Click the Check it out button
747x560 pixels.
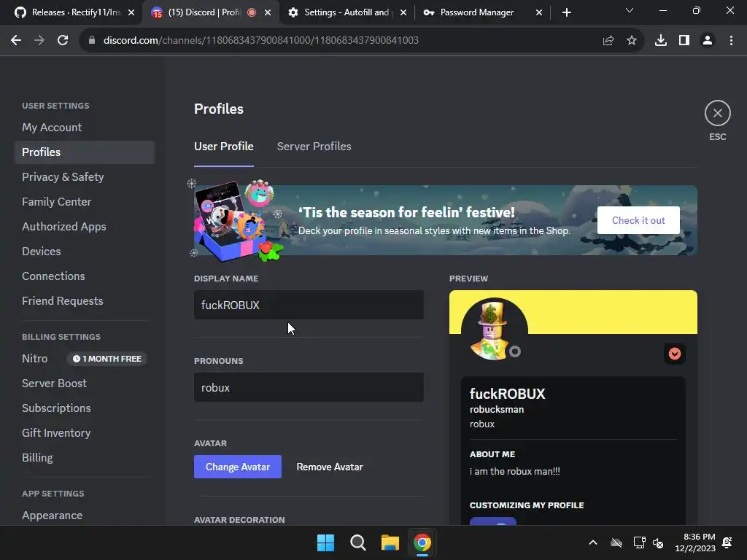638,220
